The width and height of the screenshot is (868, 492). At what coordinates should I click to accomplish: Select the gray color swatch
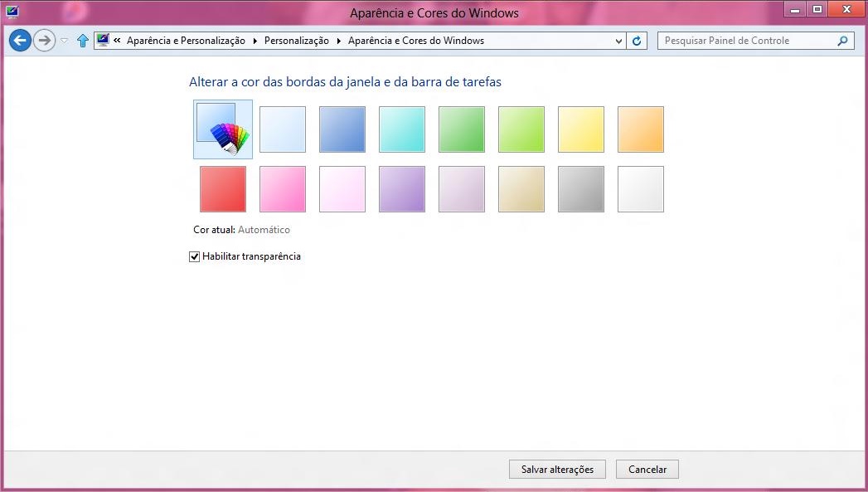580,189
